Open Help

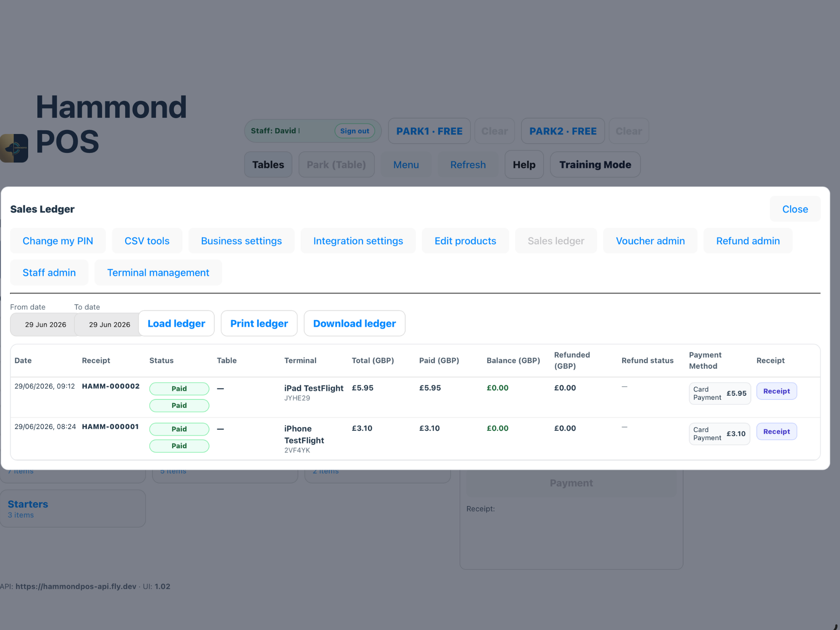pos(524,165)
